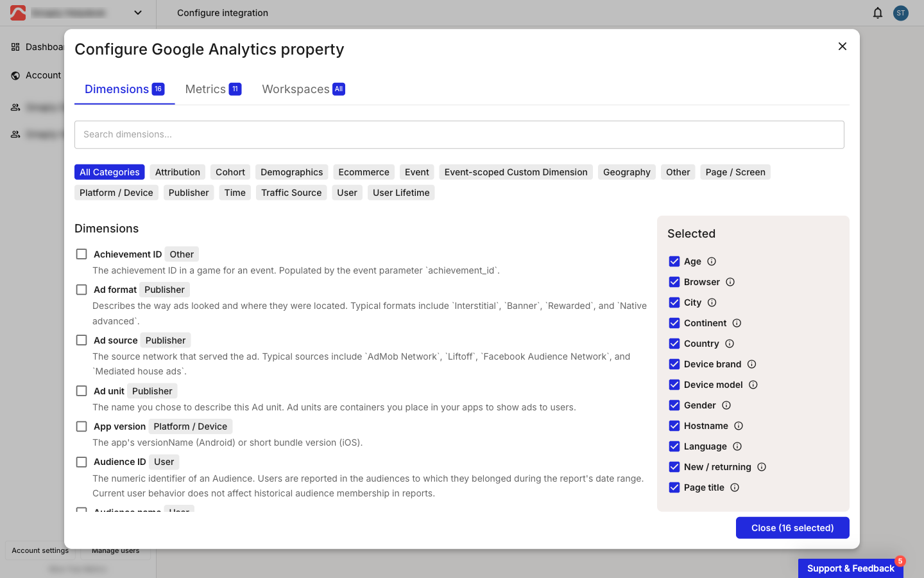924x578 pixels.
Task: Show info for Gender dimension
Action: 726,405
